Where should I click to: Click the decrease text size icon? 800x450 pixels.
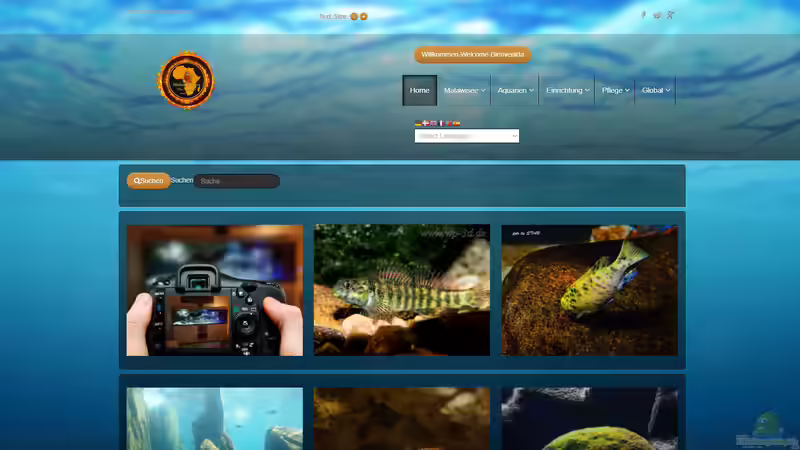tap(354, 16)
